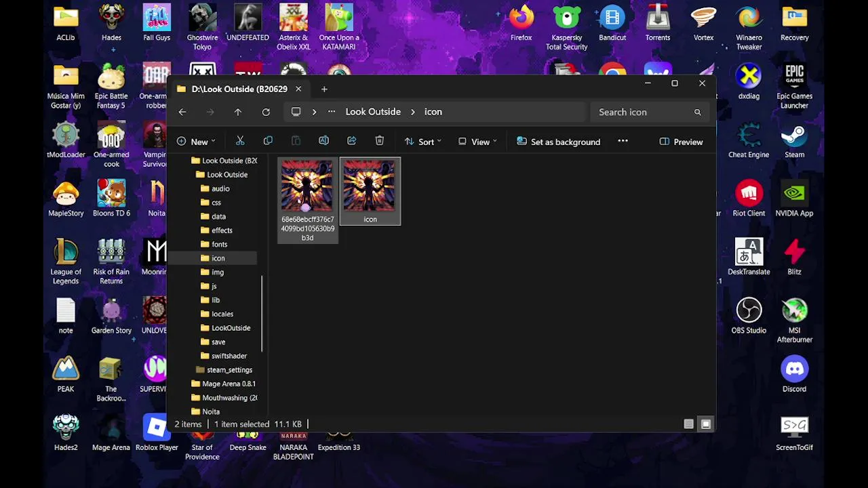
Task: Click the This PC monitor breadcrumb icon
Action: [x=296, y=112]
